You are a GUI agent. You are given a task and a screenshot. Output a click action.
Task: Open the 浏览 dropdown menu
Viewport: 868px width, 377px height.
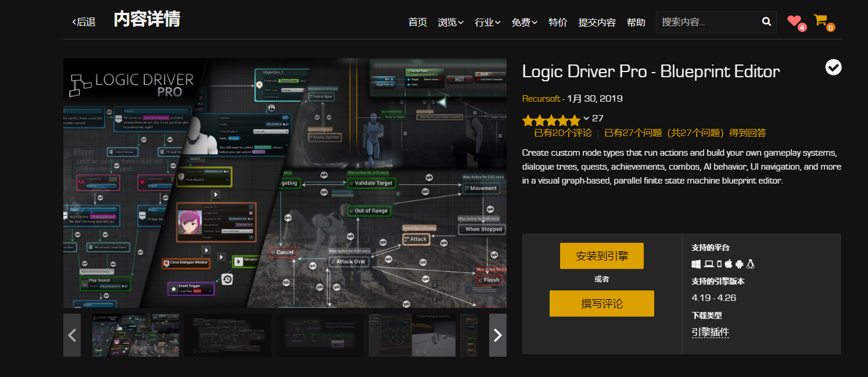(x=450, y=21)
